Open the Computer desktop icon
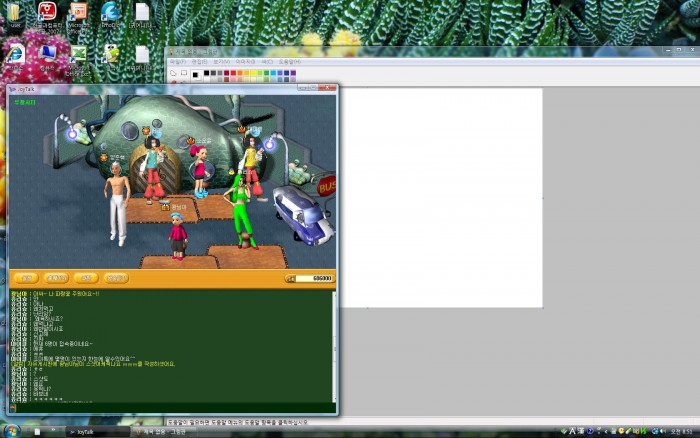 pyautogui.click(x=47, y=54)
